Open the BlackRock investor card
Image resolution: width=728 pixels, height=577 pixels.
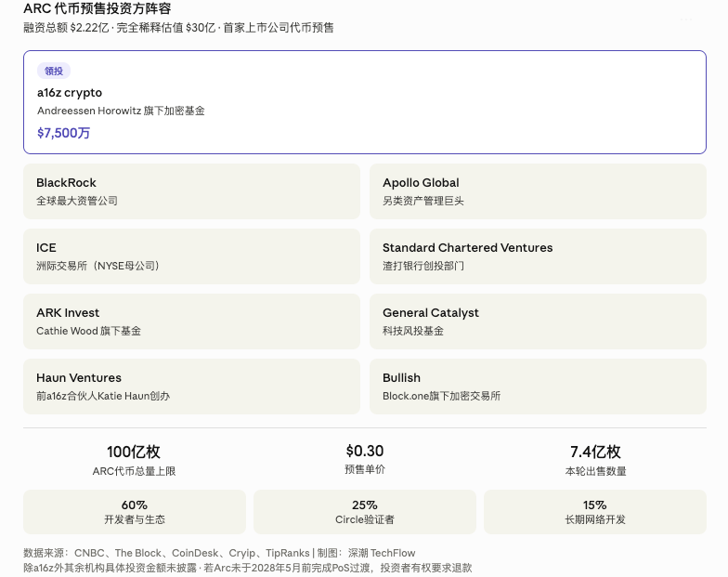pos(191,191)
